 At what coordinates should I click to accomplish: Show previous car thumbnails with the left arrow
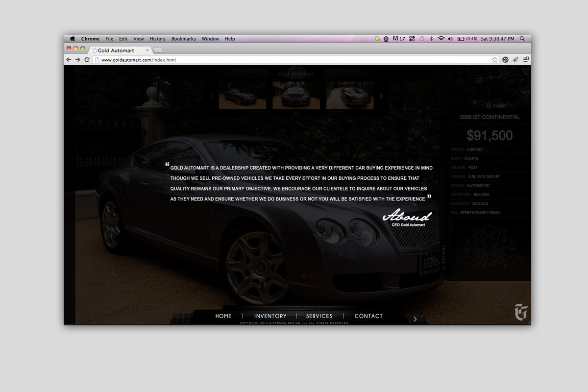coord(212,96)
